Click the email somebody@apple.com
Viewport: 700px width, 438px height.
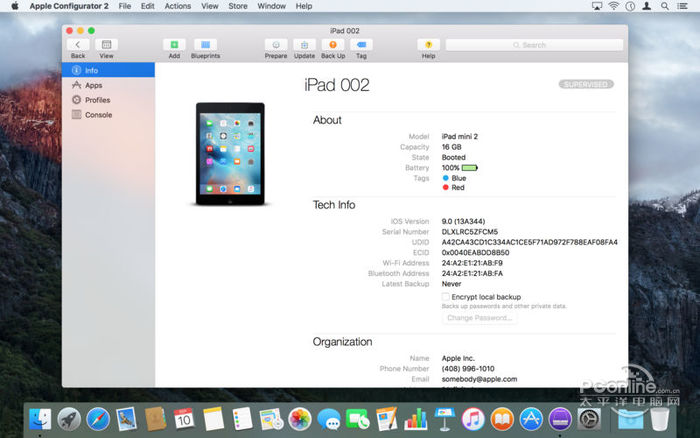pyautogui.click(x=479, y=379)
